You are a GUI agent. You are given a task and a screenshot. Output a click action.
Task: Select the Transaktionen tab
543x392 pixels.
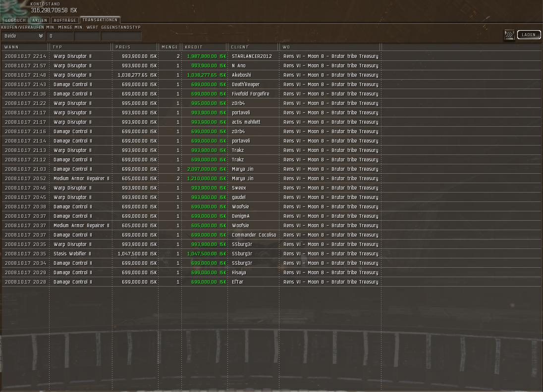[100, 20]
